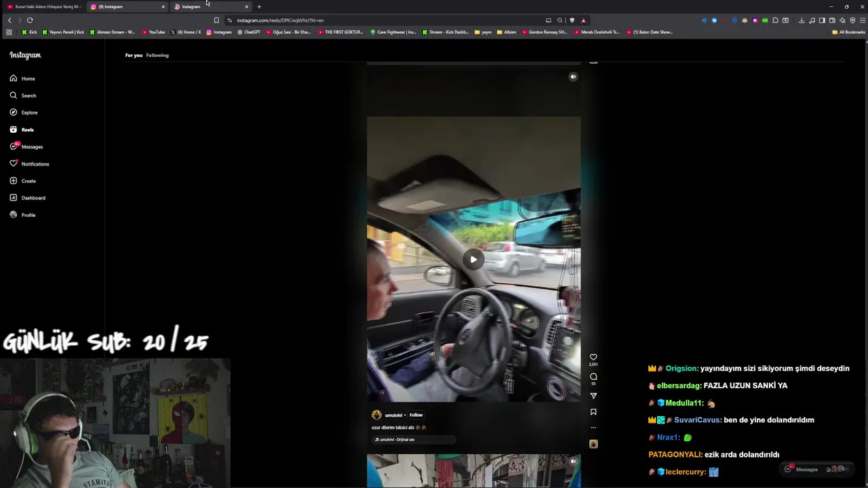Open Yayıncı Paneli | Kick bookmark
Image resolution: width=868 pixels, height=488 pixels.
(63, 32)
